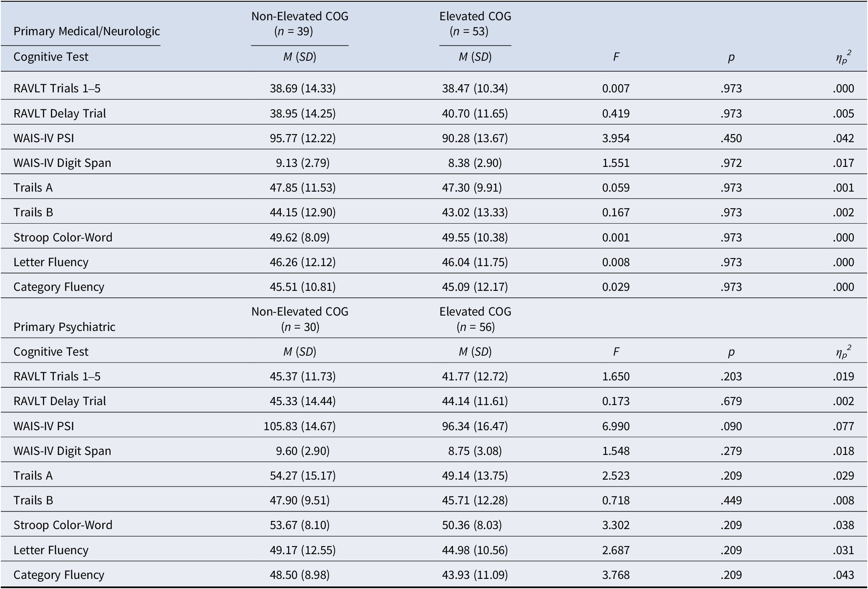Click value 96.34 (16.47)
Image resolution: width=868 pixels, height=589 pixels.
click(x=475, y=426)
